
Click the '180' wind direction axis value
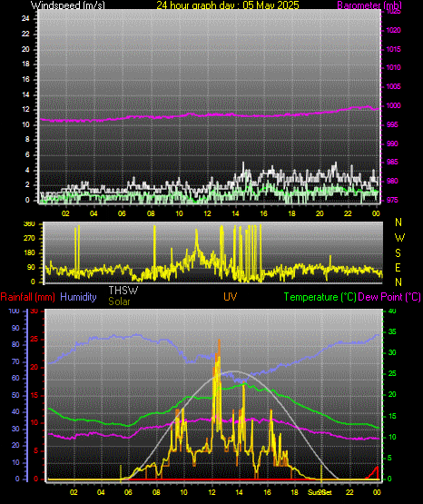pos(29,253)
